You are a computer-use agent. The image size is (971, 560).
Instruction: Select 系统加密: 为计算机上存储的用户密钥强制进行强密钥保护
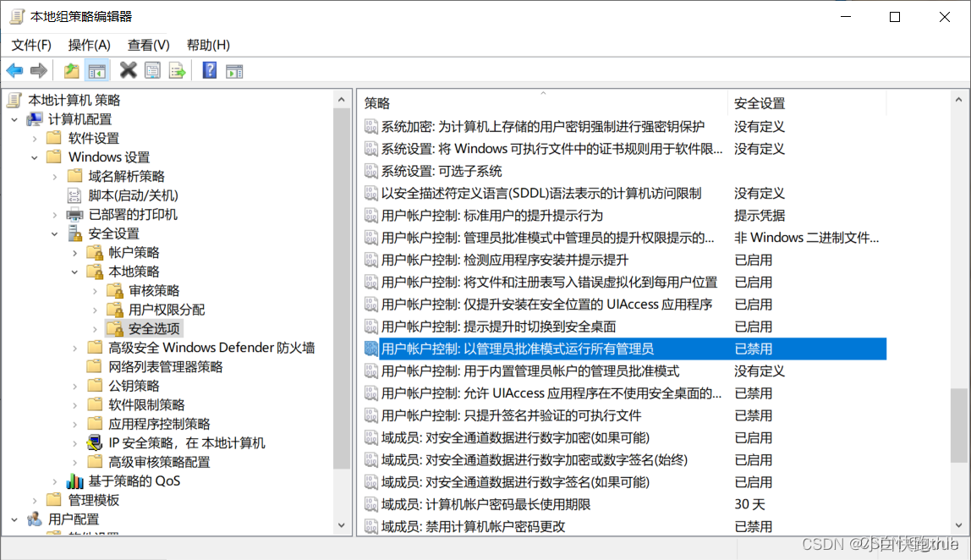pos(542,126)
